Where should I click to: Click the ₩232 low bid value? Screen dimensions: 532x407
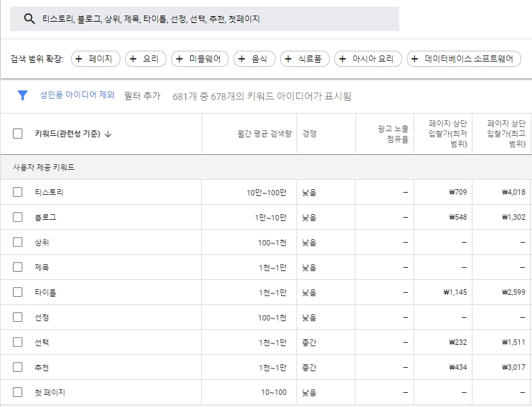(458, 342)
